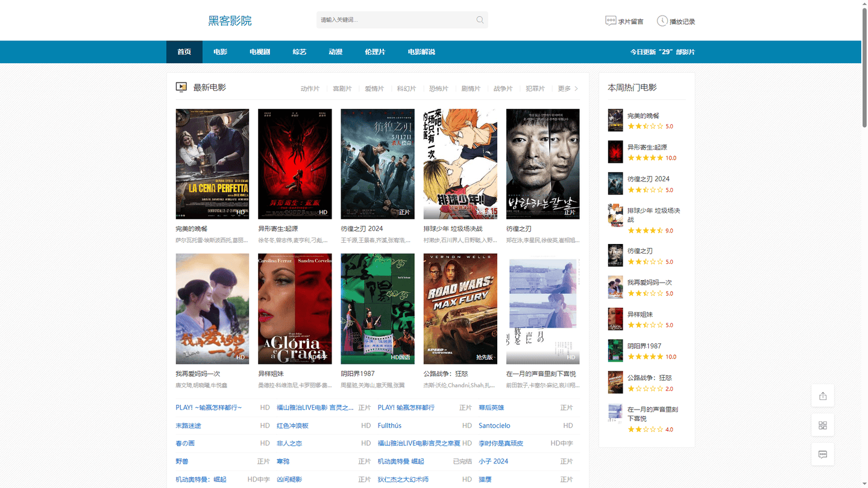868x488 pixels.
Task: Open the 伦理片 nav tab
Action: click(x=375, y=52)
